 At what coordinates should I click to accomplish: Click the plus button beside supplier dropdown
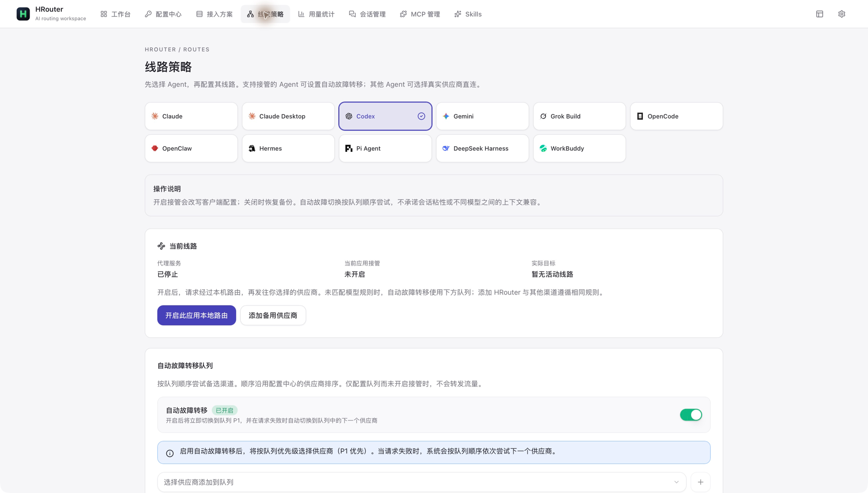700,482
